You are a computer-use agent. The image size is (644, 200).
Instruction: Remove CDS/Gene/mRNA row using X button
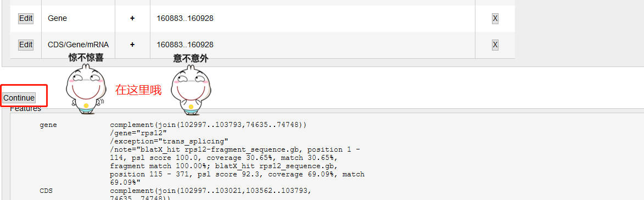coord(495,45)
